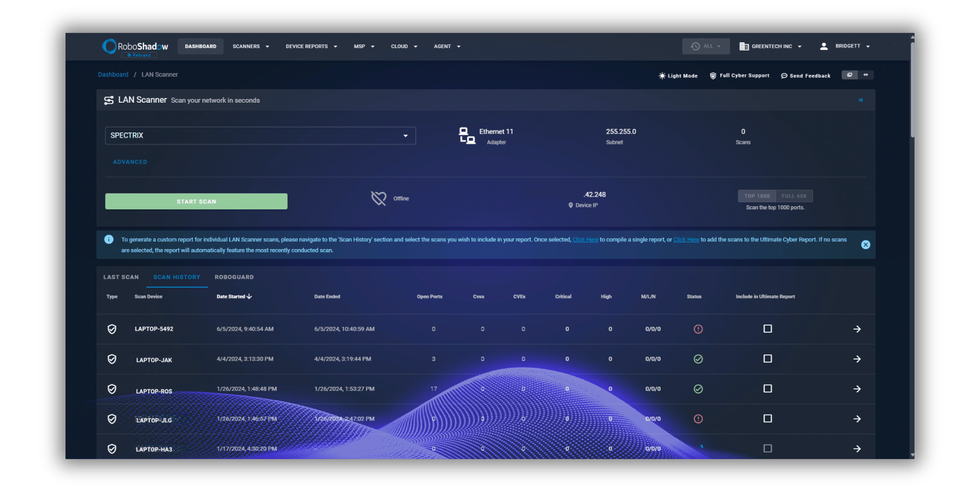Click the RoboShadow logo

point(135,47)
